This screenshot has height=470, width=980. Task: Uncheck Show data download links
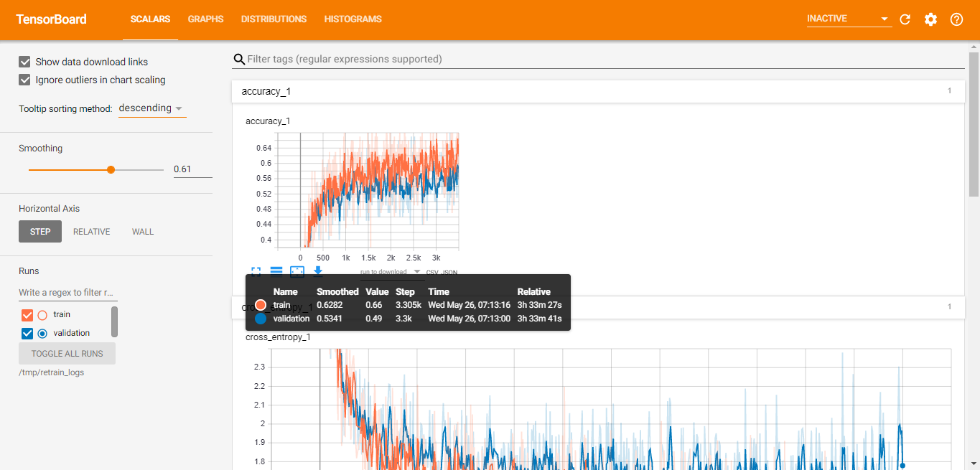pos(25,62)
